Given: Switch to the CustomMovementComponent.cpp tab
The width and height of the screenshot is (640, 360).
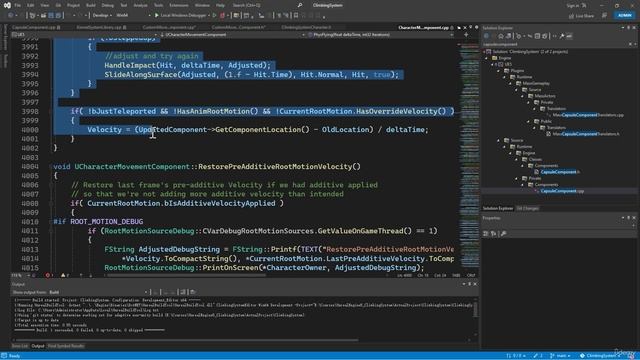Looking at the screenshot, I should point(169,27).
